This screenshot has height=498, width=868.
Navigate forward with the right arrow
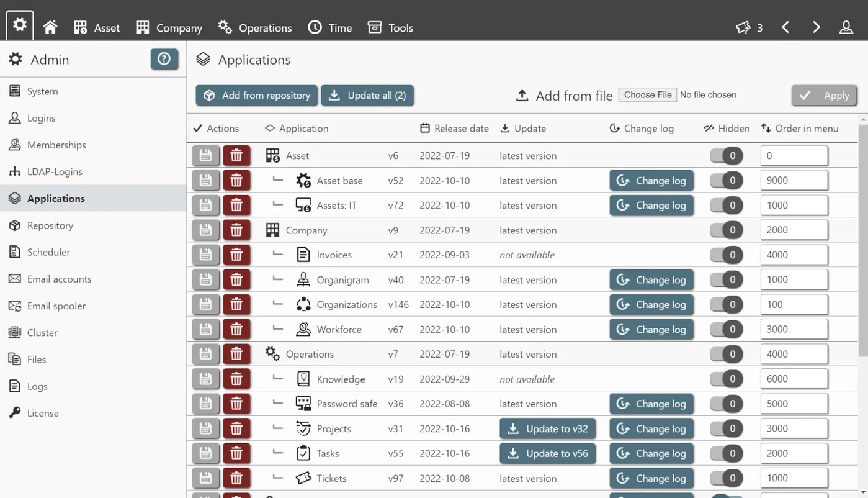pos(816,27)
